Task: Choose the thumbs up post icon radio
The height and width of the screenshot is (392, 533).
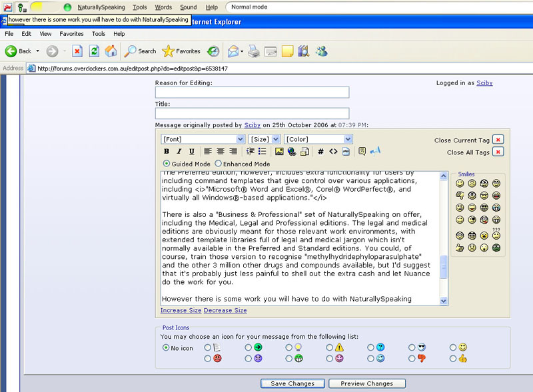Action: click(453, 358)
